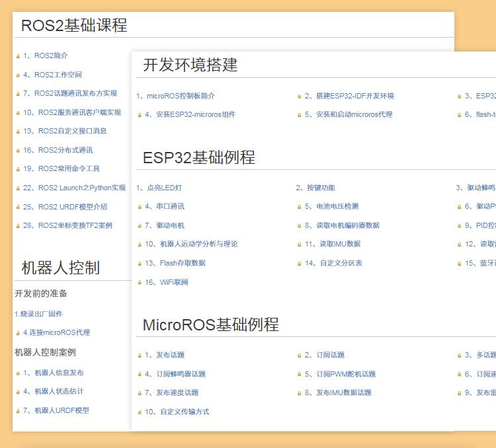Viewport: 496px width, 448px height.
Task: Click lock icon beside '4、ROS2工作空间'
Action: tap(18, 75)
